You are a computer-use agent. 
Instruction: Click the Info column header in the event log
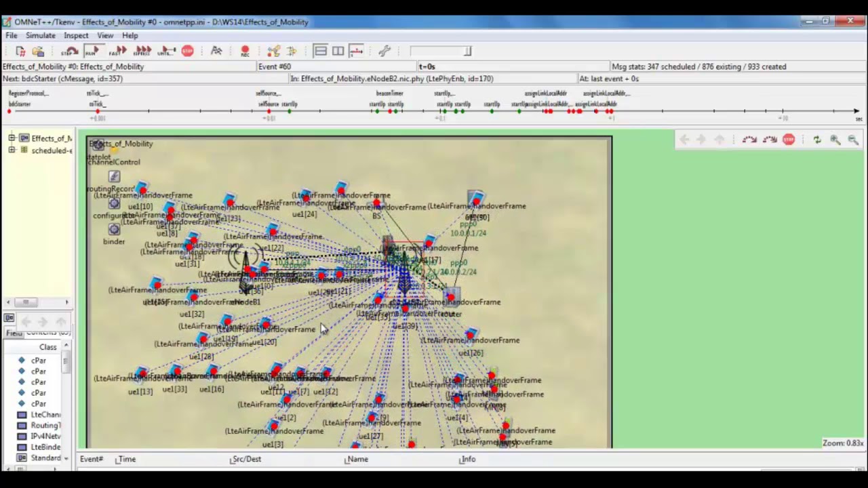pos(467,460)
